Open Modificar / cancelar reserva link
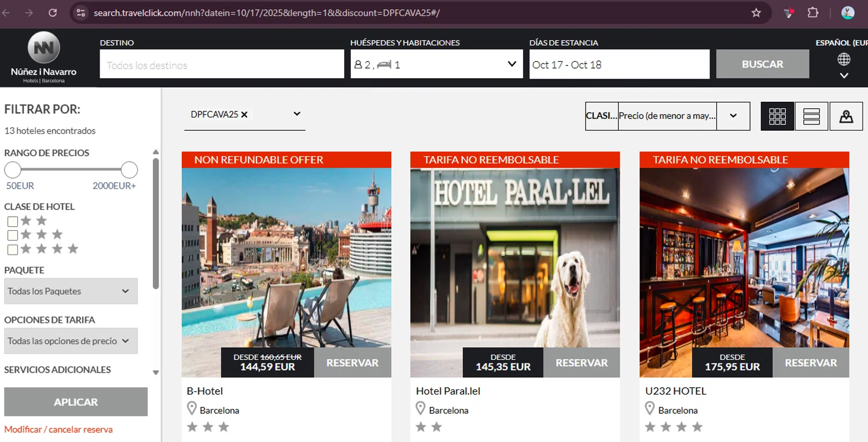Viewport: 868px width, 442px height. click(x=58, y=429)
